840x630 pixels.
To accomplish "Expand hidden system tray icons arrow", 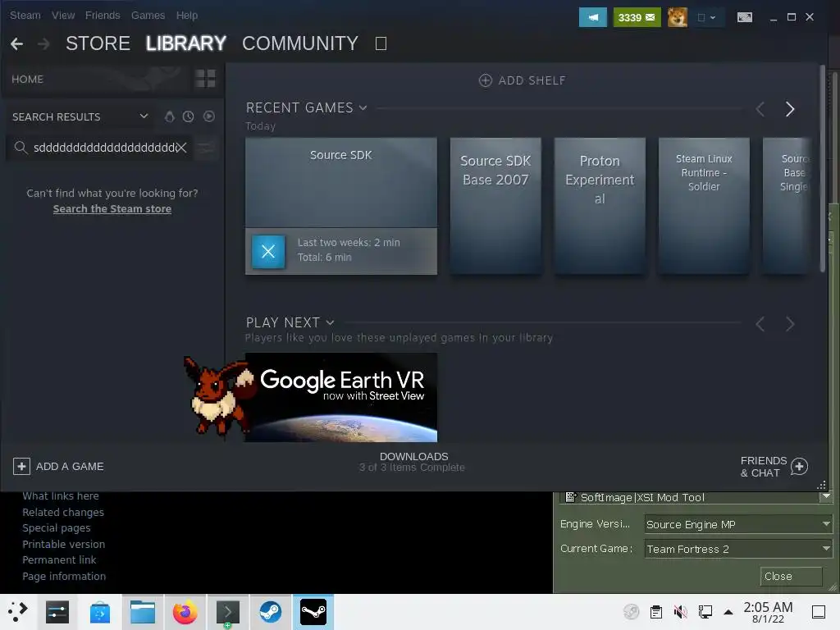I will coord(728,612).
